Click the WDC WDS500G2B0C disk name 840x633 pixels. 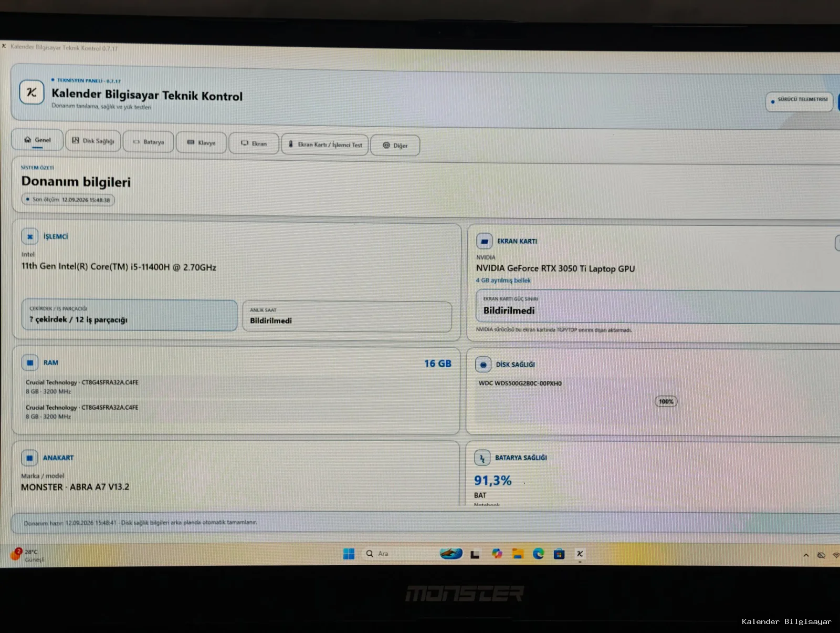pyautogui.click(x=520, y=383)
